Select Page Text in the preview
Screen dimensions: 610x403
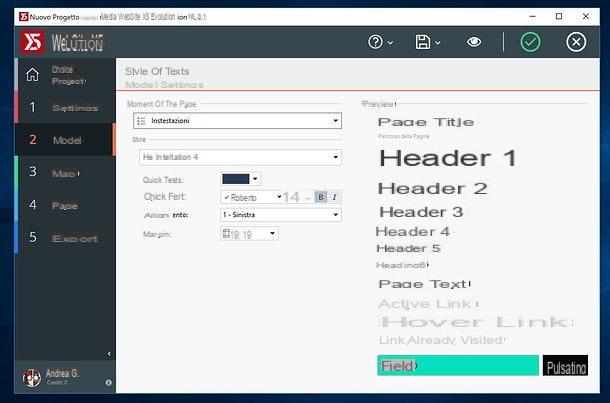point(424,284)
